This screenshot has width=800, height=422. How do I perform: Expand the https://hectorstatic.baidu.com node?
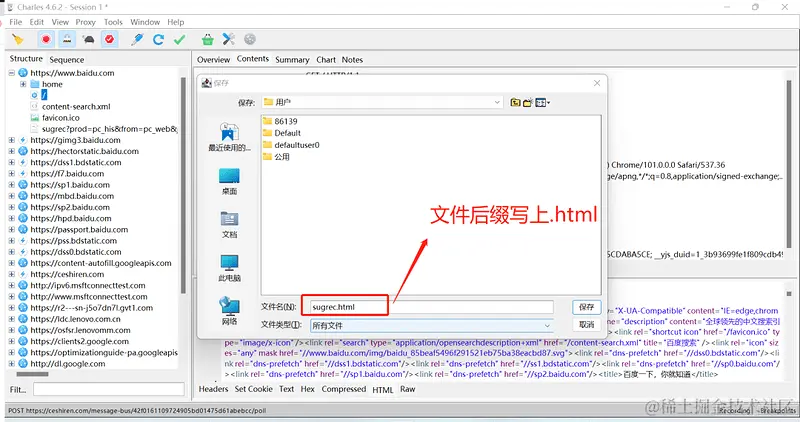pos(11,151)
